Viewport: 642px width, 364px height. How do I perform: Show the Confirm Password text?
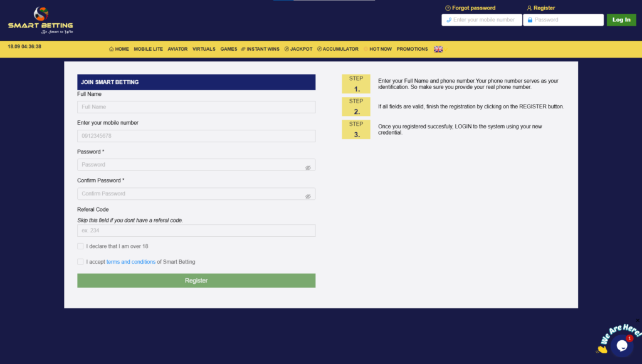click(x=308, y=195)
